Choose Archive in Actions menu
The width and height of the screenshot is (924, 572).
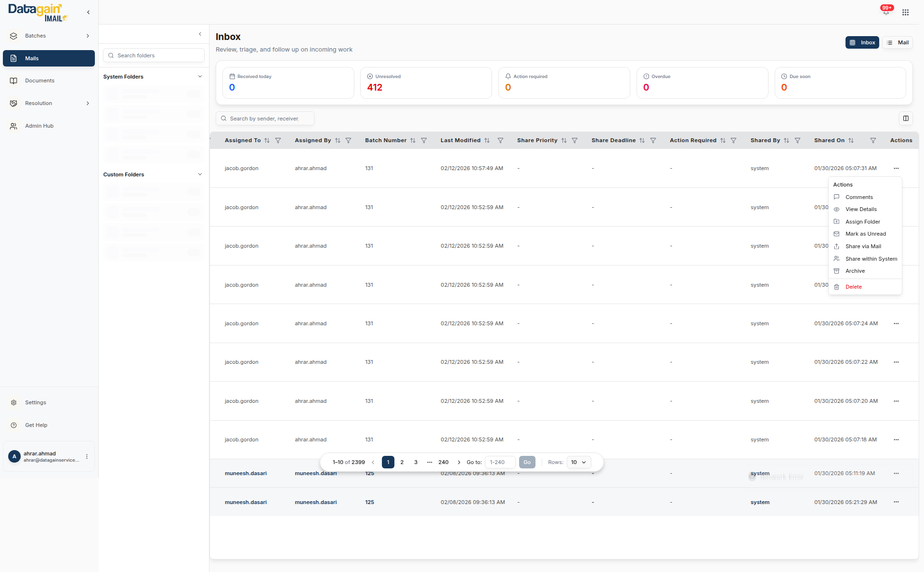(x=855, y=271)
